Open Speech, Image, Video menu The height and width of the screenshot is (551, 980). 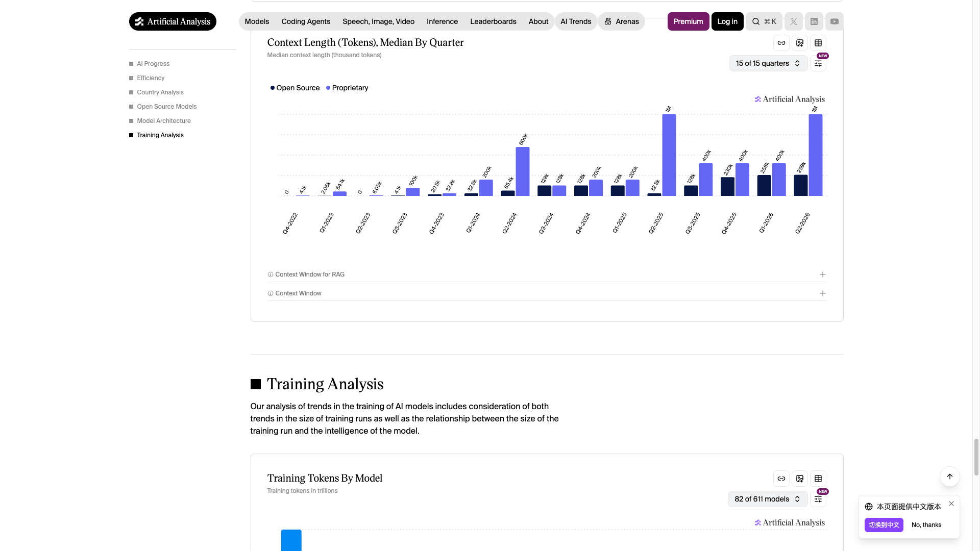pos(378,21)
